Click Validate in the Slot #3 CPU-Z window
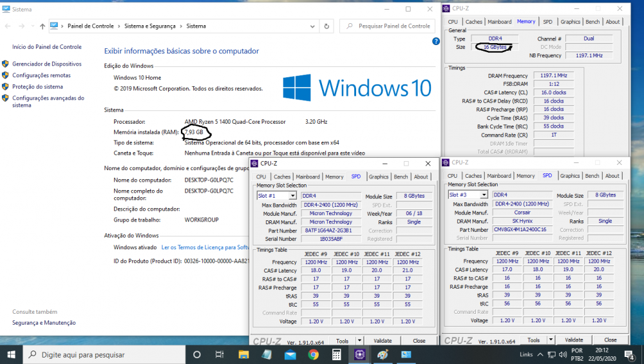This screenshot has width=644, height=364. click(574, 340)
